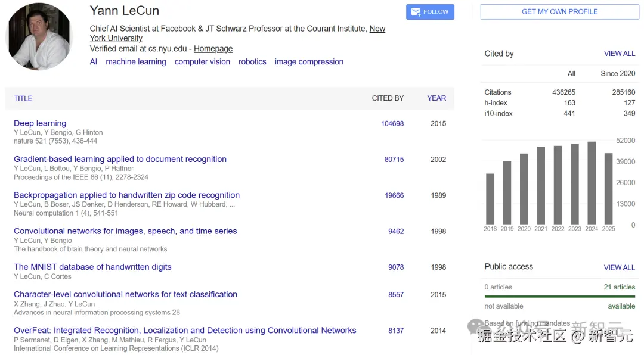644x355 pixels.
Task: Click the Follow button with envelope icon
Action: point(430,12)
